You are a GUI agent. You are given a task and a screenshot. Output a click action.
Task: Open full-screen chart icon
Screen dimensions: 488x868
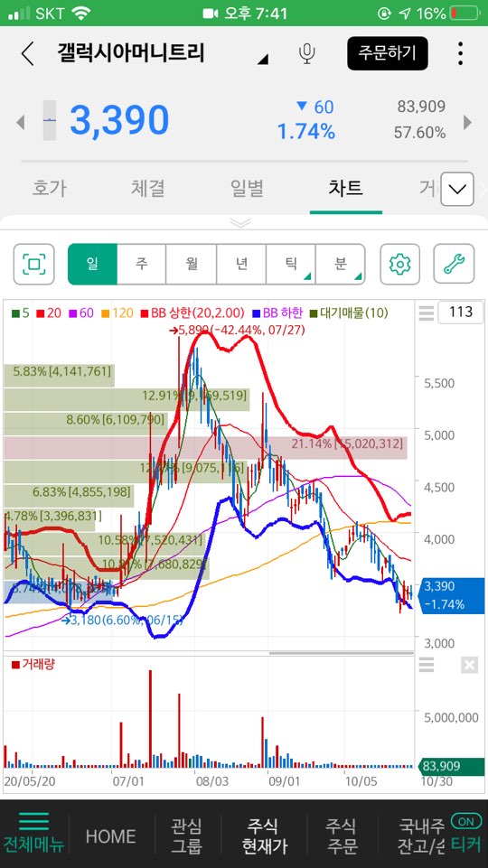33,264
